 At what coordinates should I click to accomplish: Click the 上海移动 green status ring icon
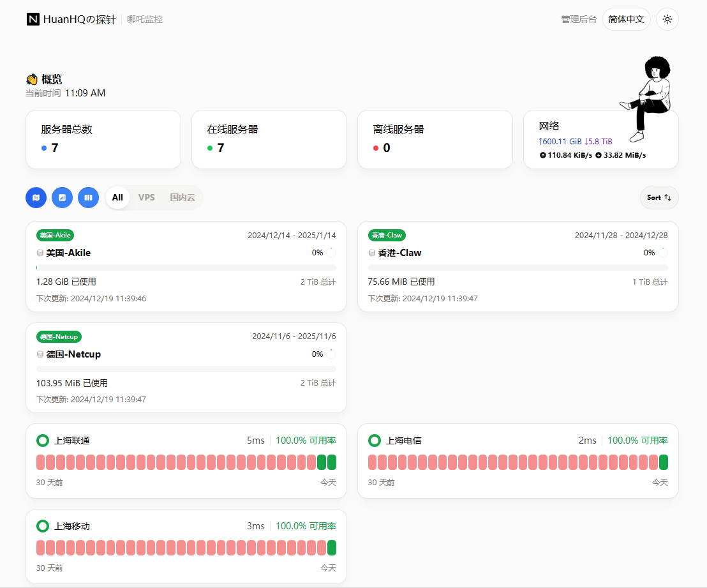pyautogui.click(x=43, y=526)
